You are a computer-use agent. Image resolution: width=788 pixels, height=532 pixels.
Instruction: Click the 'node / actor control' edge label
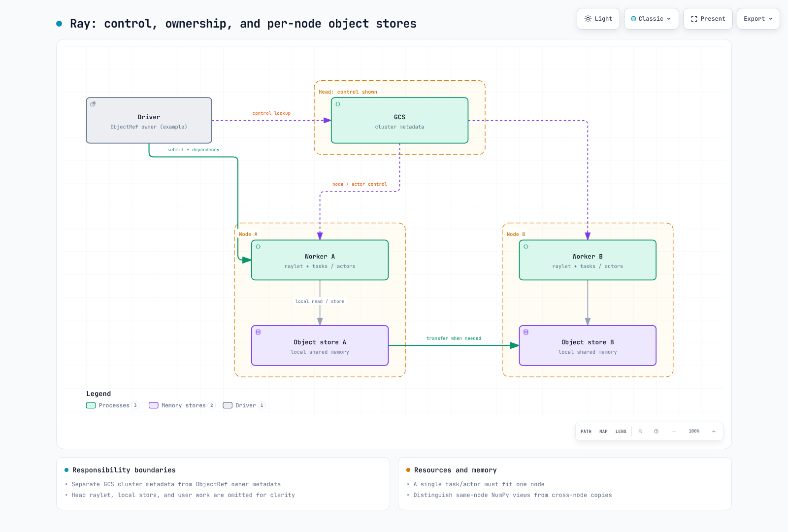(360, 184)
